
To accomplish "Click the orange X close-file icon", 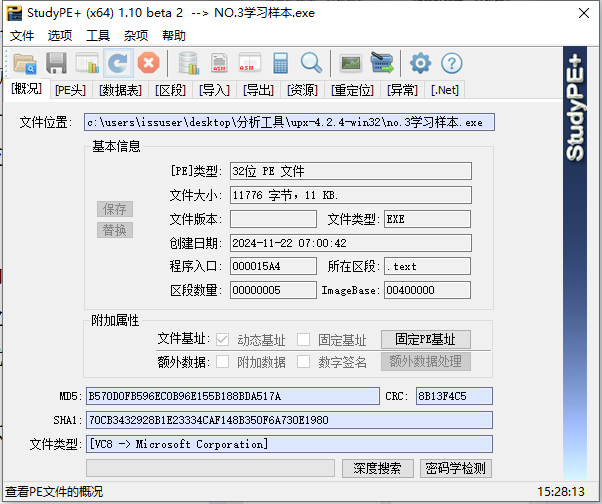I will (149, 63).
